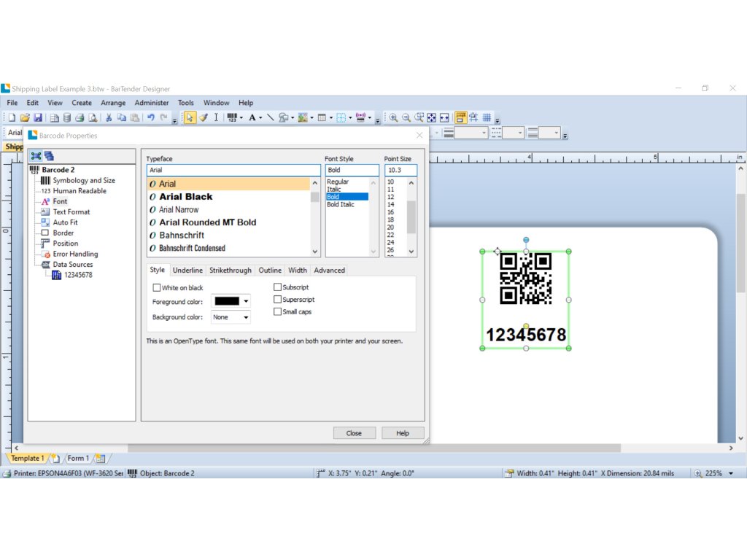Select the Picture creation tool
Image resolution: width=747 pixels, height=560 pixels.
point(303,117)
